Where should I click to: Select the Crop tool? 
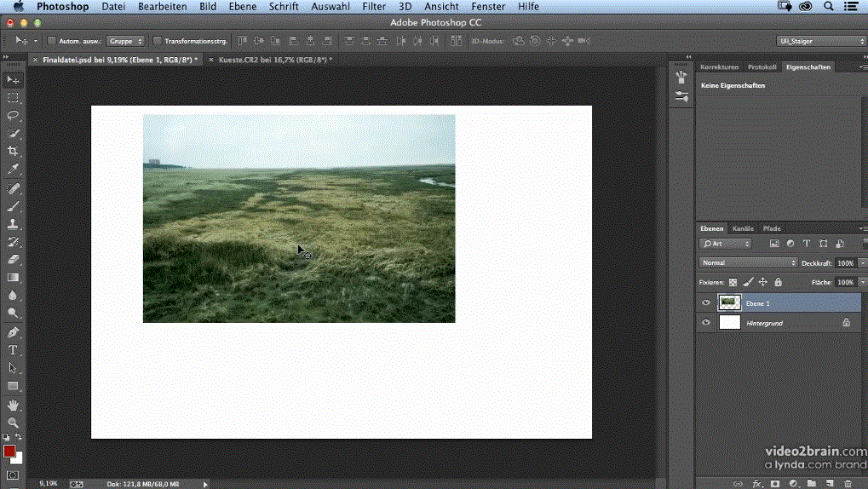click(13, 151)
